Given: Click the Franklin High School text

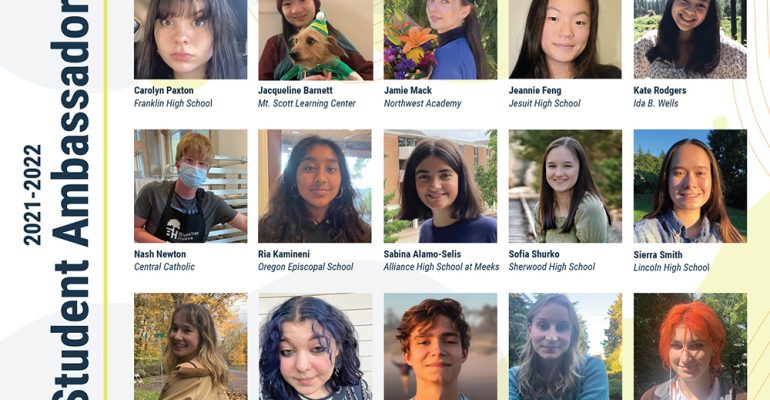Looking at the screenshot, I should tap(173, 104).
